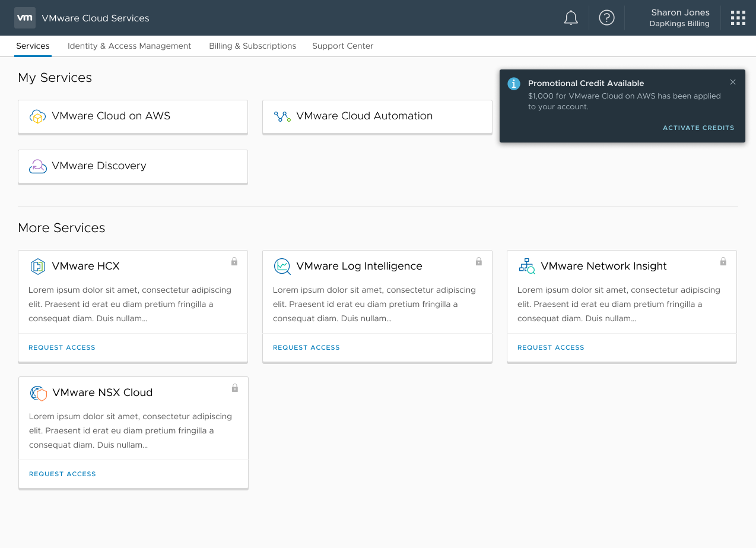Click the VMware Network Insight icon

[527, 267]
